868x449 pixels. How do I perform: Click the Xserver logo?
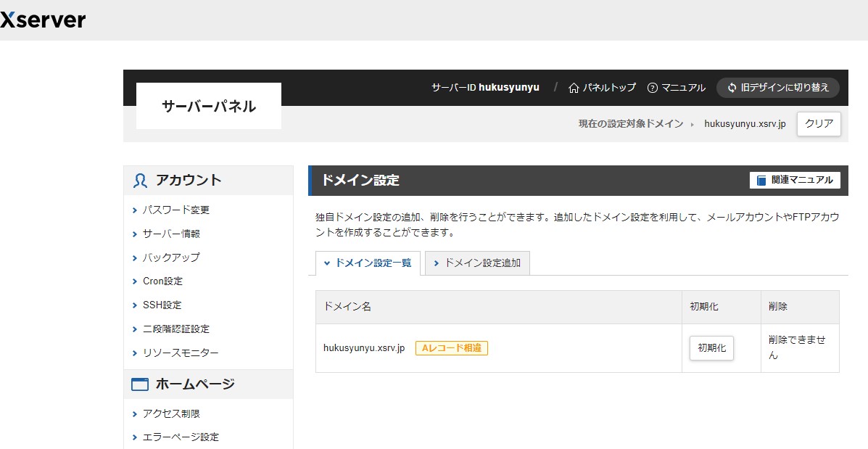pyautogui.click(x=43, y=20)
